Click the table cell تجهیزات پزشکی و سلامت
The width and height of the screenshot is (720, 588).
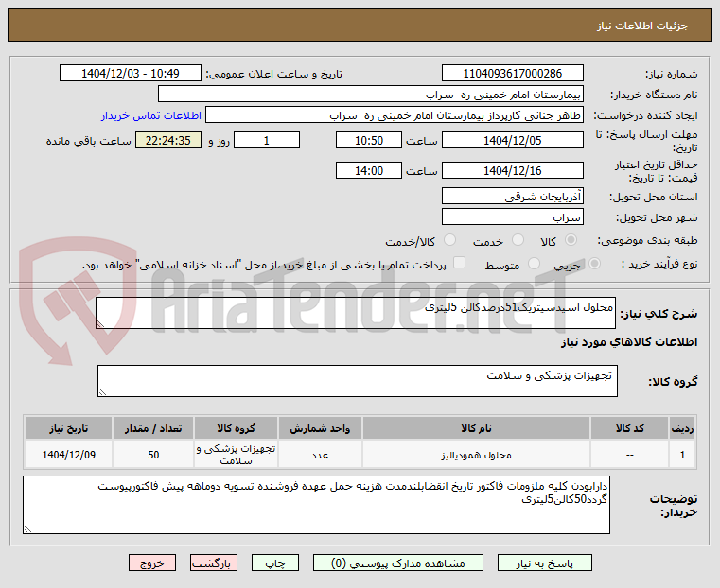[x=236, y=455]
